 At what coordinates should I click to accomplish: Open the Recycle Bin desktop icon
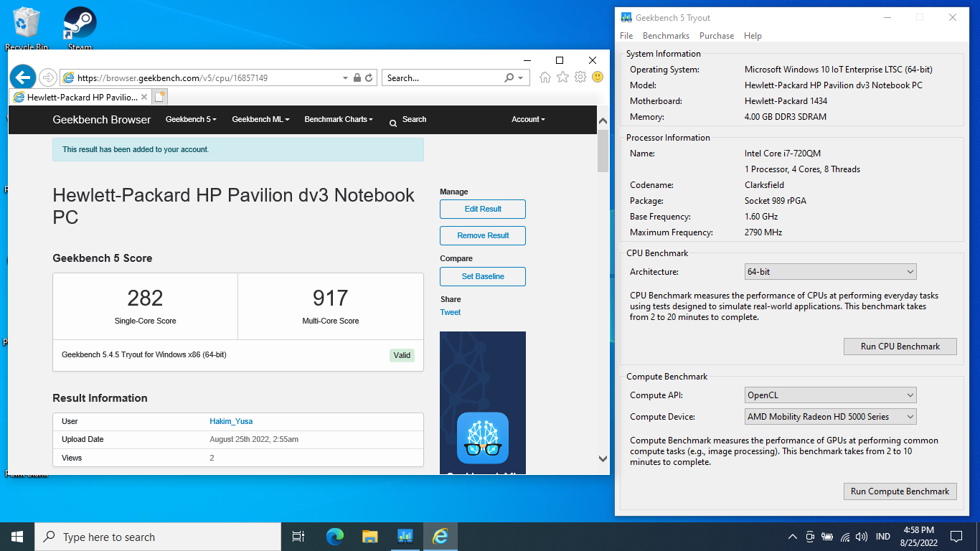(27, 27)
